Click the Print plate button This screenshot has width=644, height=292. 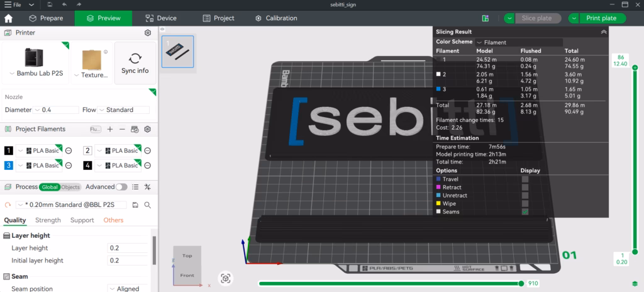pos(602,18)
